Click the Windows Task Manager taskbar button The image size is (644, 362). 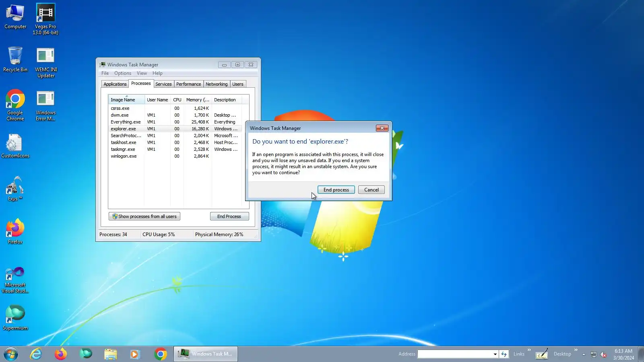click(206, 354)
